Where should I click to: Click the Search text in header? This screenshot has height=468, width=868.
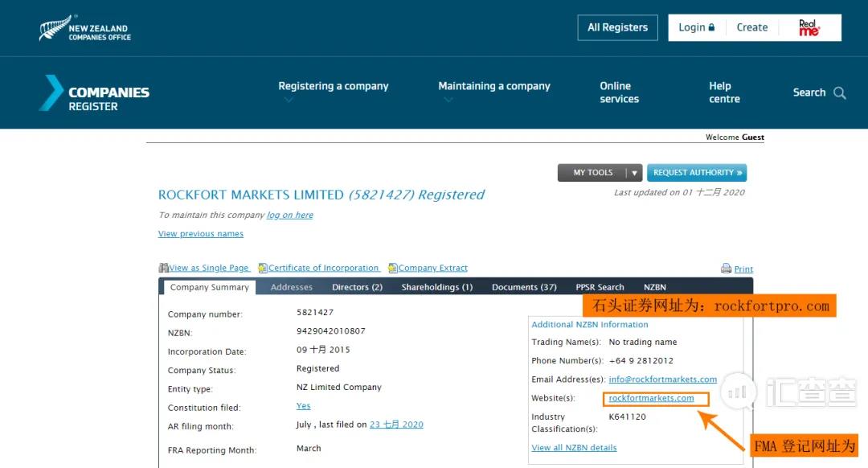(x=809, y=92)
